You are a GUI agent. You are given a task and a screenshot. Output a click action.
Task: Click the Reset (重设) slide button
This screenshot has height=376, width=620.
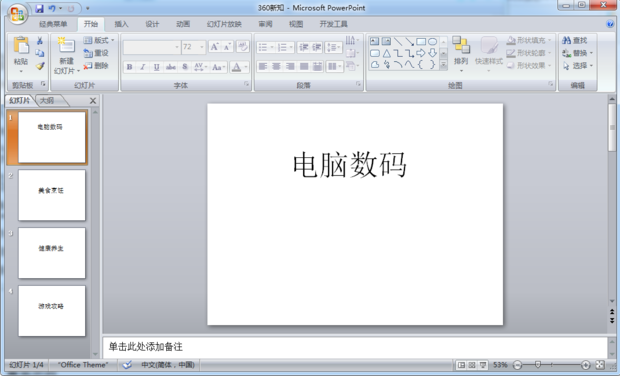point(96,53)
